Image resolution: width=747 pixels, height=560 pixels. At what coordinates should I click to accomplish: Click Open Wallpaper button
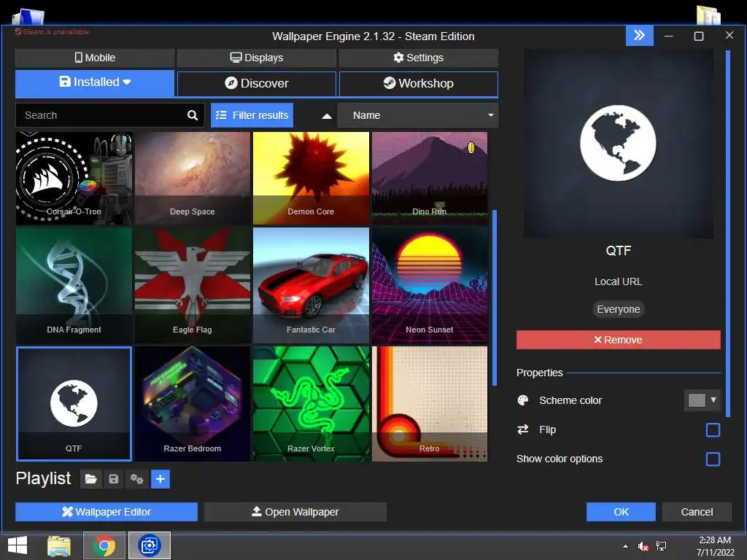295,512
